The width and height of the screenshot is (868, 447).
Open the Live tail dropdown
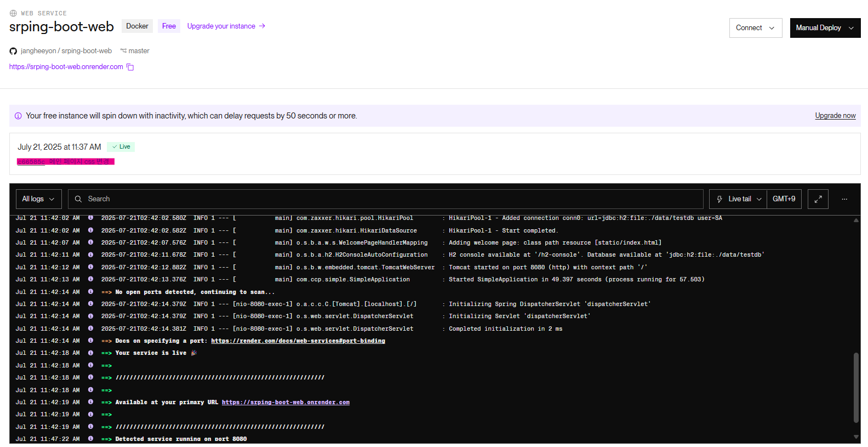[738, 199]
